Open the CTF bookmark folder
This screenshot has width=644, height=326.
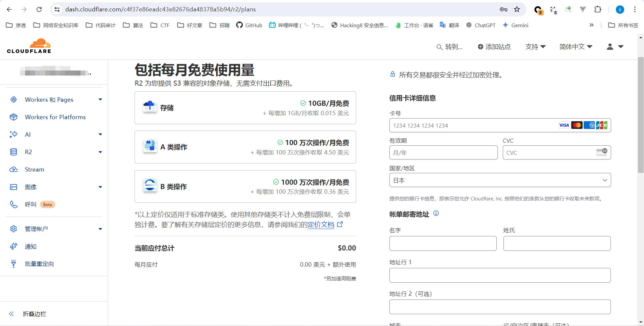[160, 25]
